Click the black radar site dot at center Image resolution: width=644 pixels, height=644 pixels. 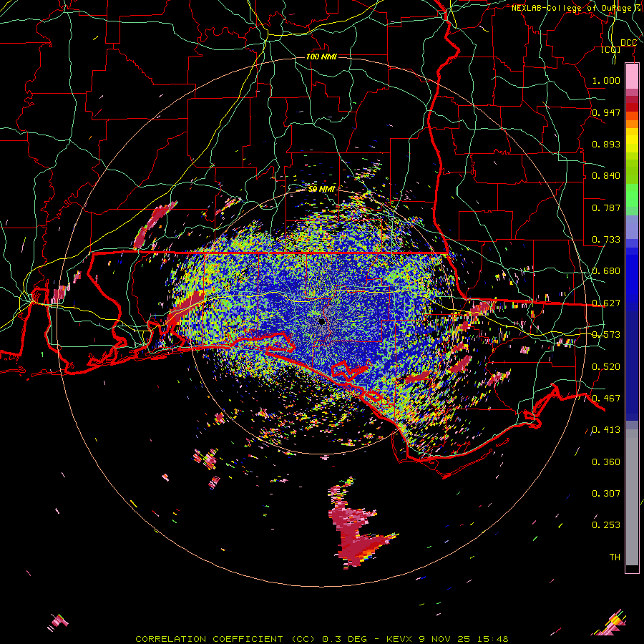pos(321,321)
